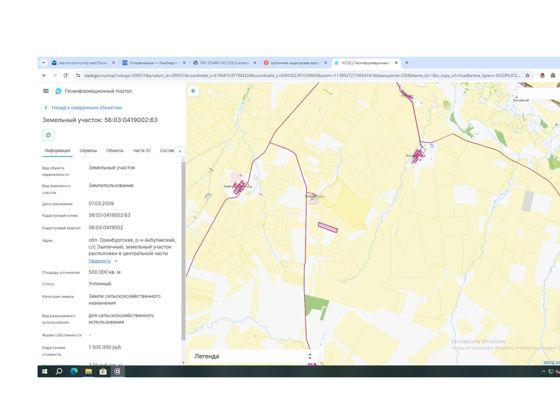Open a new browser tab with the plus button
Viewport: 560px width, 396px height.
click(x=406, y=62)
